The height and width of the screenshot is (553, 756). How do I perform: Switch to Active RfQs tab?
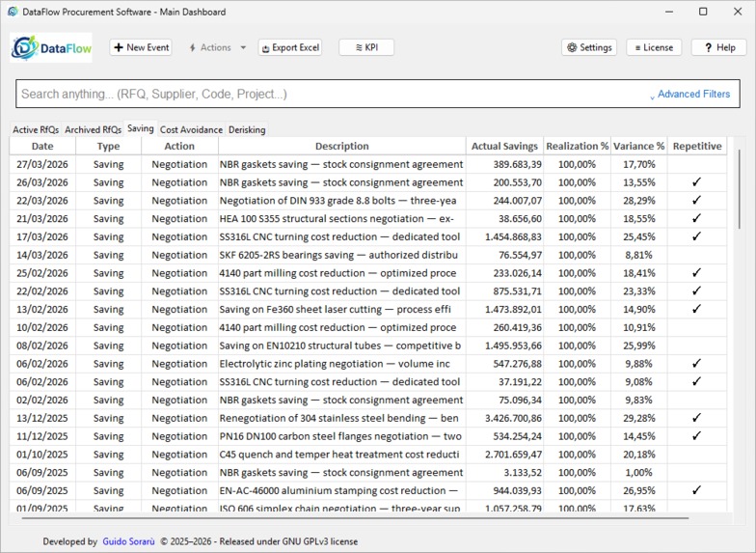click(36, 129)
